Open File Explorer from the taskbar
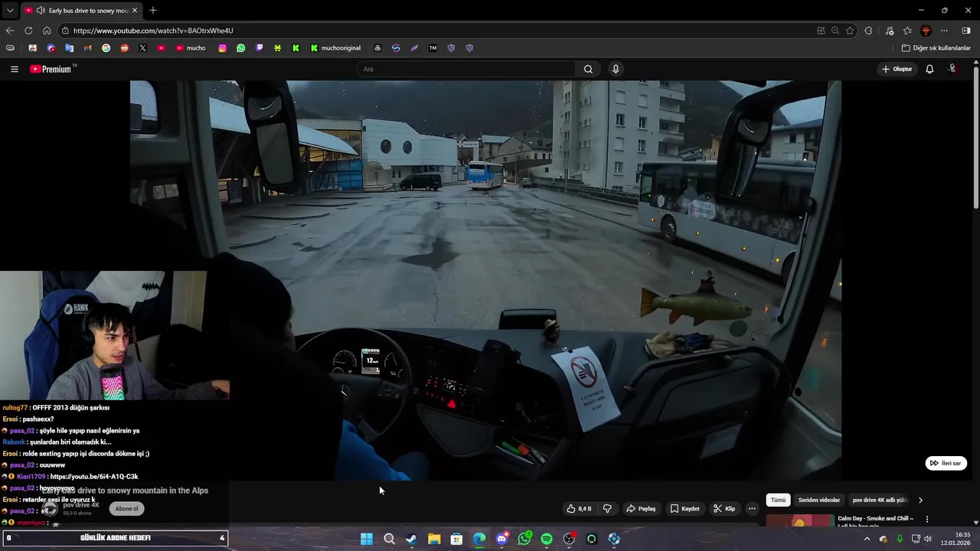980x551 pixels. pos(434,539)
